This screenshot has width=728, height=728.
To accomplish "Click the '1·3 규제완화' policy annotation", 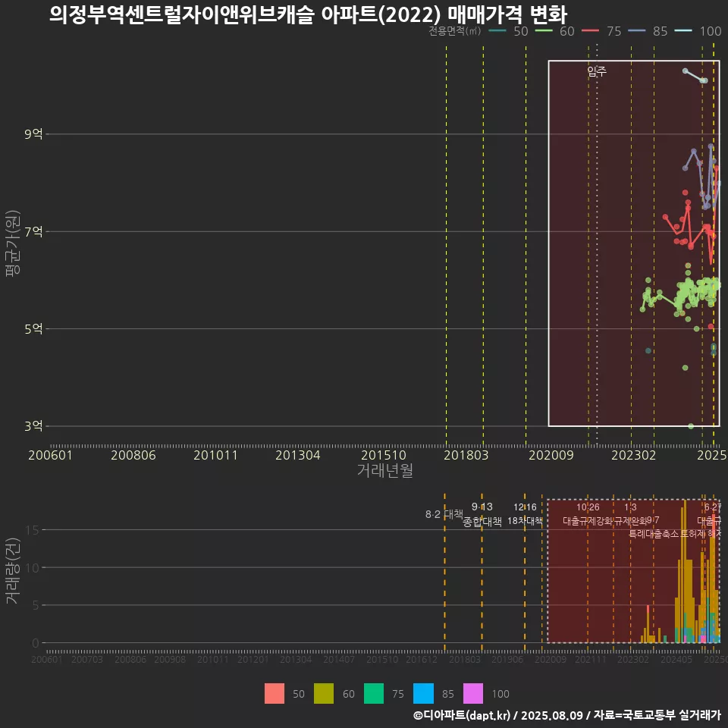I will click(x=630, y=514).
